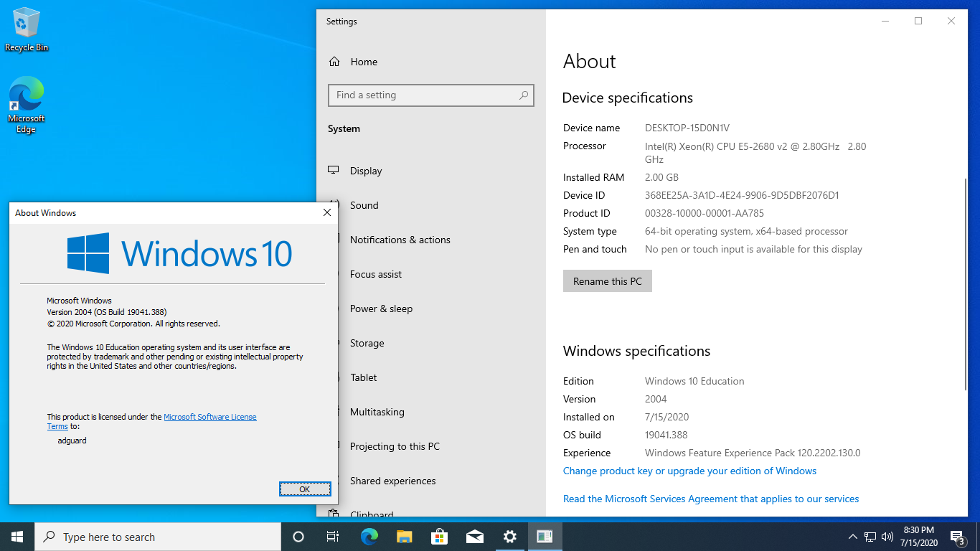The image size is (980, 551).
Task: Click the volume speaker icon in tray
Action: [x=887, y=537]
